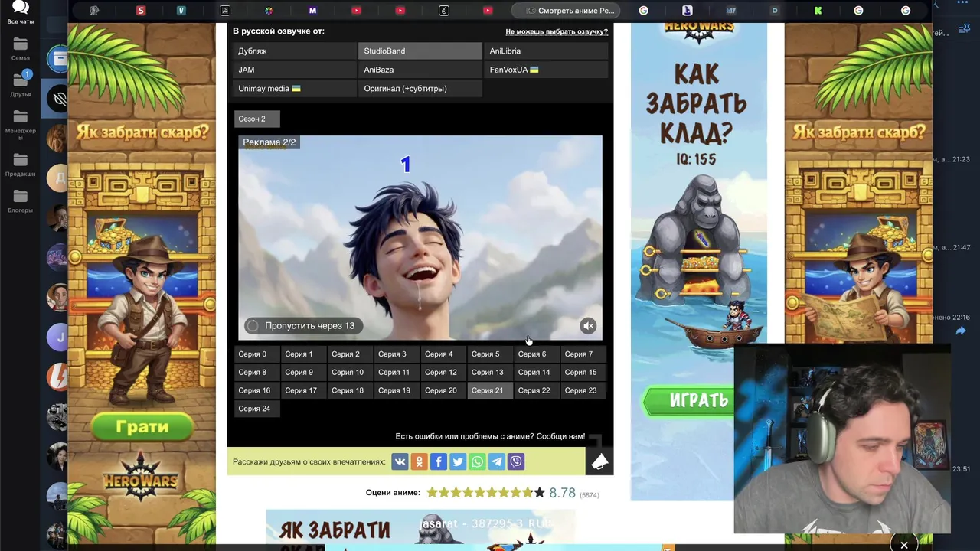The height and width of the screenshot is (551, 980).
Task: Select Серия 1 episode
Action: [303, 354]
